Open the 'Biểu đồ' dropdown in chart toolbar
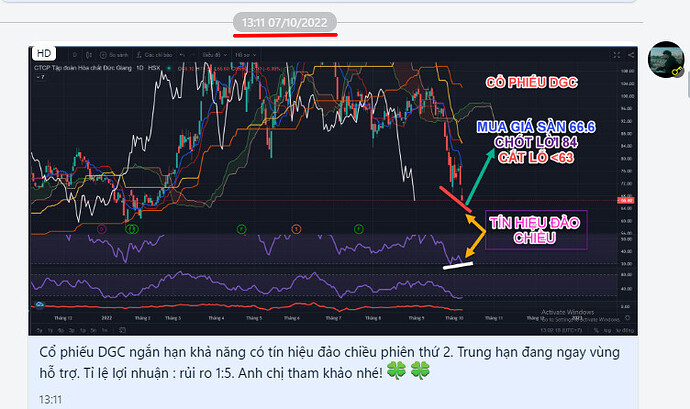Viewport: 690px width, 409px height. pyautogui.click(x=214, y=55)
